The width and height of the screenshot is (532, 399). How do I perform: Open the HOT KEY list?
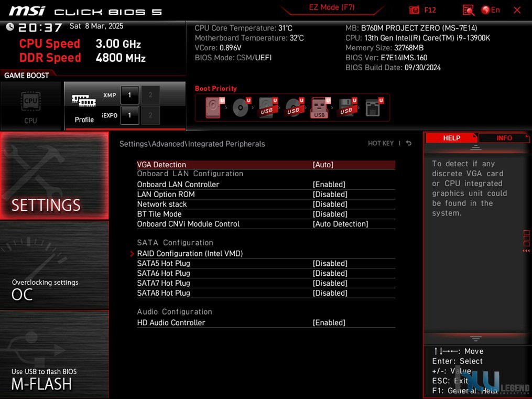coord(381,144)
